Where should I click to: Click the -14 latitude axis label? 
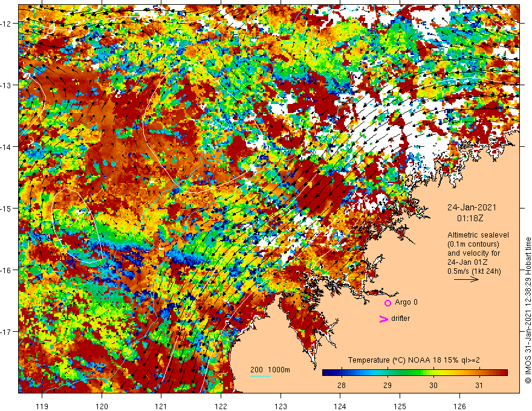coord(6,147)
